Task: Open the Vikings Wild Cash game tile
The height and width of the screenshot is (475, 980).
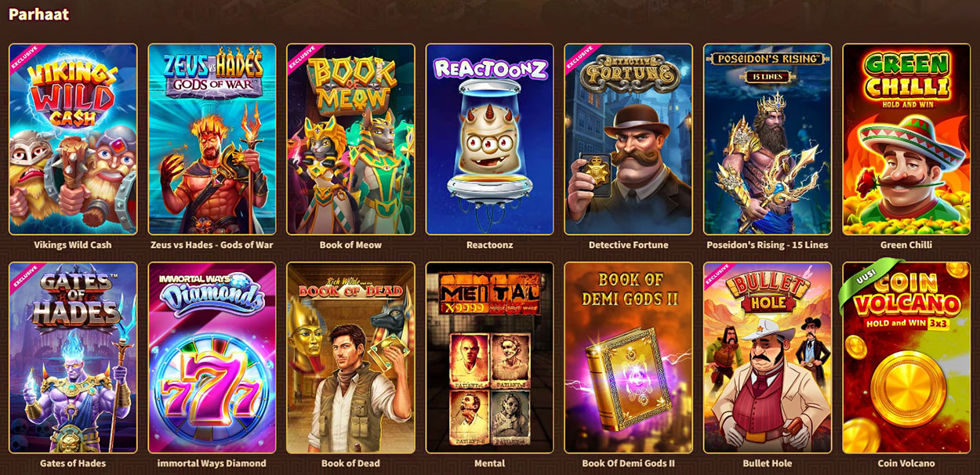Action: click(x=73, y=140)
